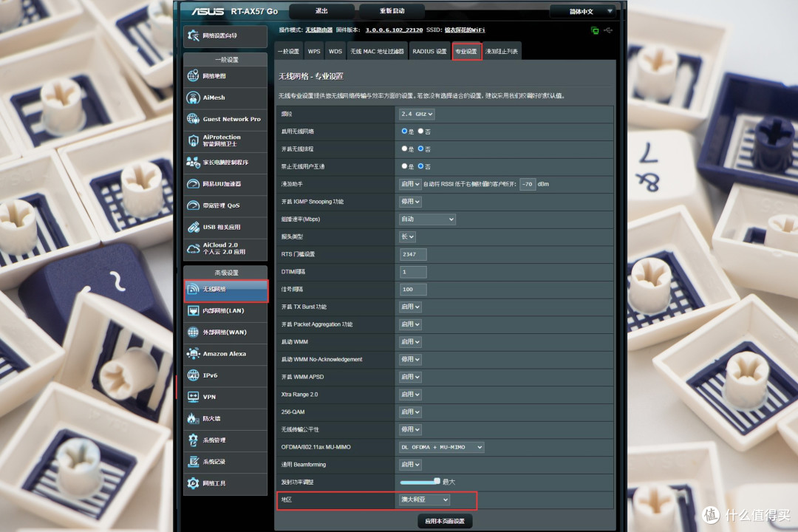The height and width of the screenshot is (532, 798).
Task: Open the 网络设置向导 wizard icon
Action: 193,35
